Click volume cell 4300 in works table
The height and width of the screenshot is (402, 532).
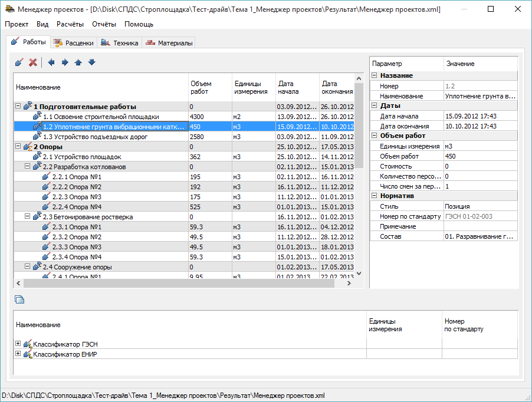(x=210, y=116)
